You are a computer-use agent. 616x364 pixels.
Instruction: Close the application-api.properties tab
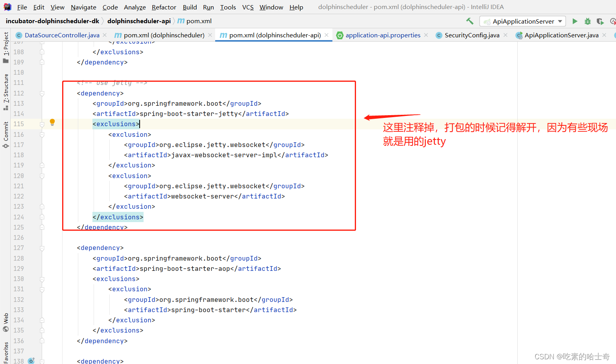(x=426, y=35)
